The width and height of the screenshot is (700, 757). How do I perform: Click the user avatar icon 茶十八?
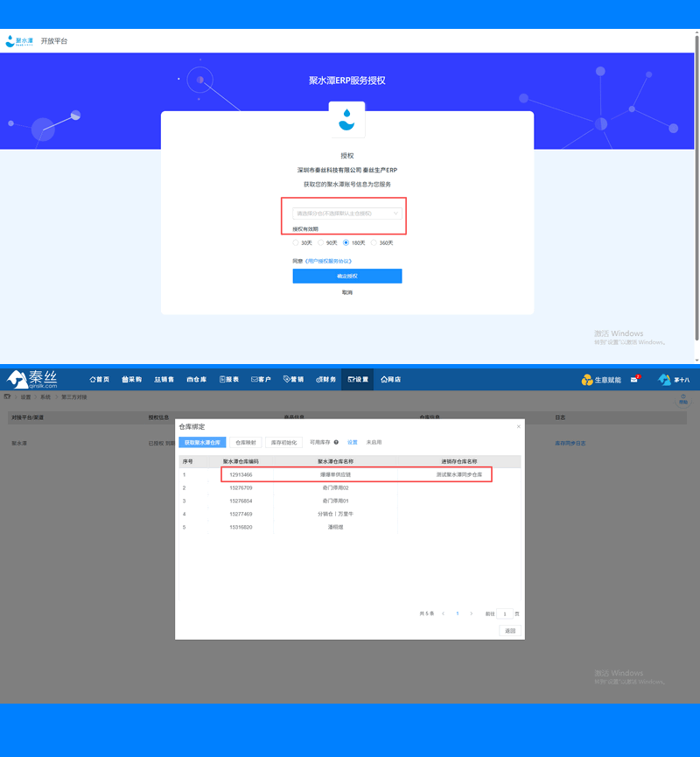[x=664, y=380]
